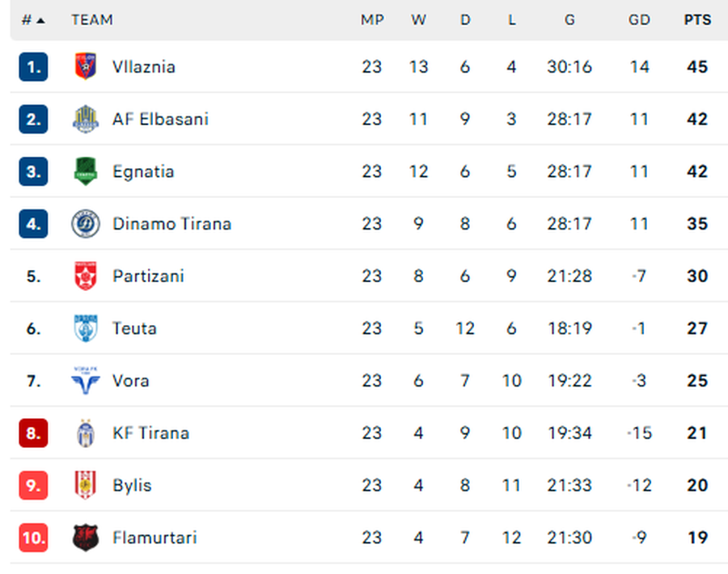The height and width of the screenshot is (574, 728).
Task: Click the MP column header
Action: (372, 20)
